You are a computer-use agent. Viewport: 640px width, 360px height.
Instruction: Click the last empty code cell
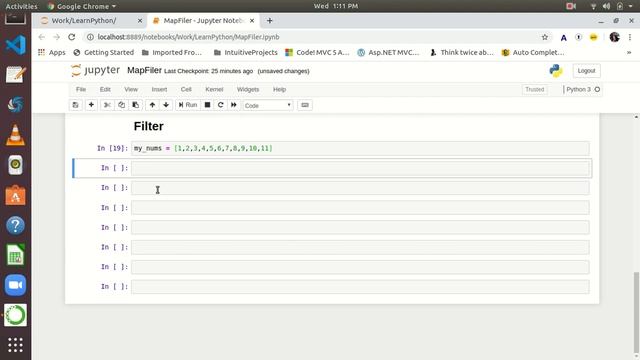tap(360, 287)
